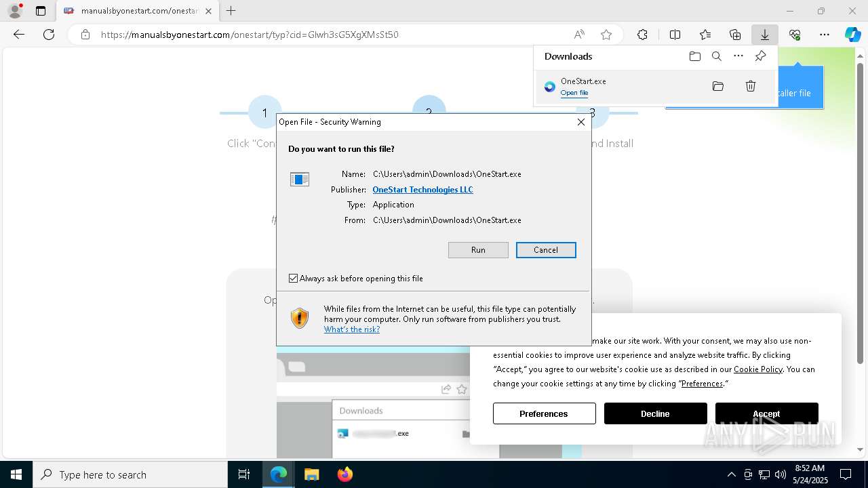Open a new browser tab

tap(231, 11)
